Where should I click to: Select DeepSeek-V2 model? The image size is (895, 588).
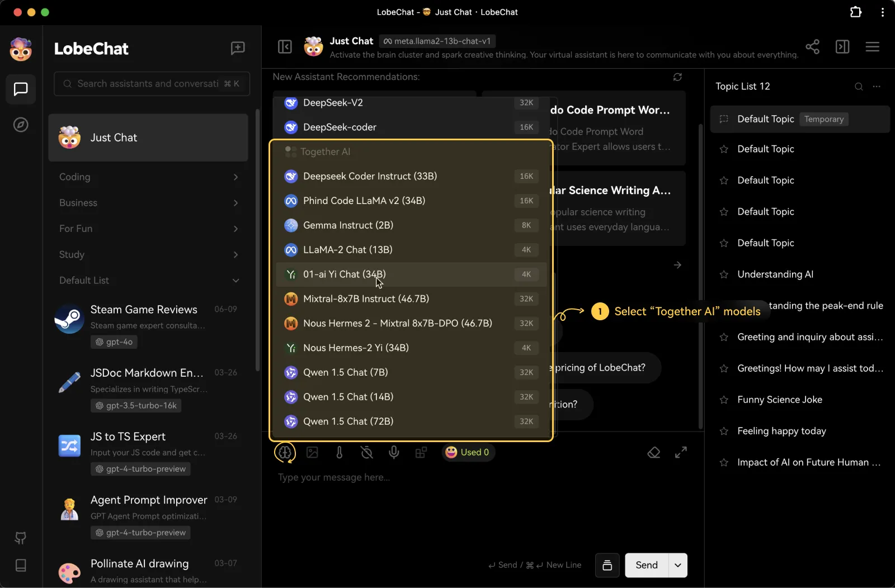coord(411,103)
